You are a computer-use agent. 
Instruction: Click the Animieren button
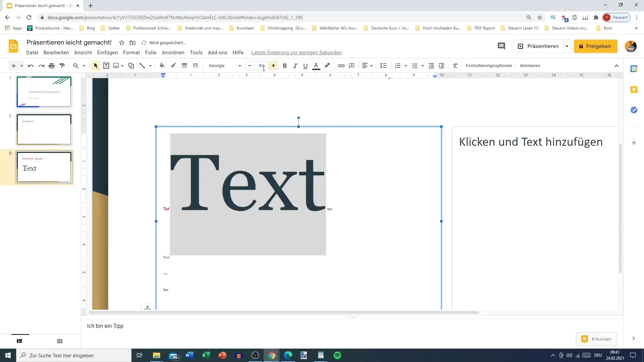coord(530,66)
